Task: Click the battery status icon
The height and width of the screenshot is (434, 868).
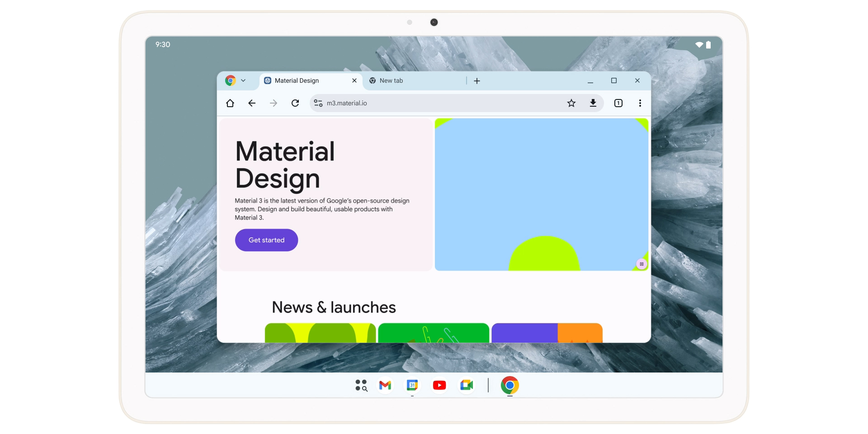Action: 708,45
